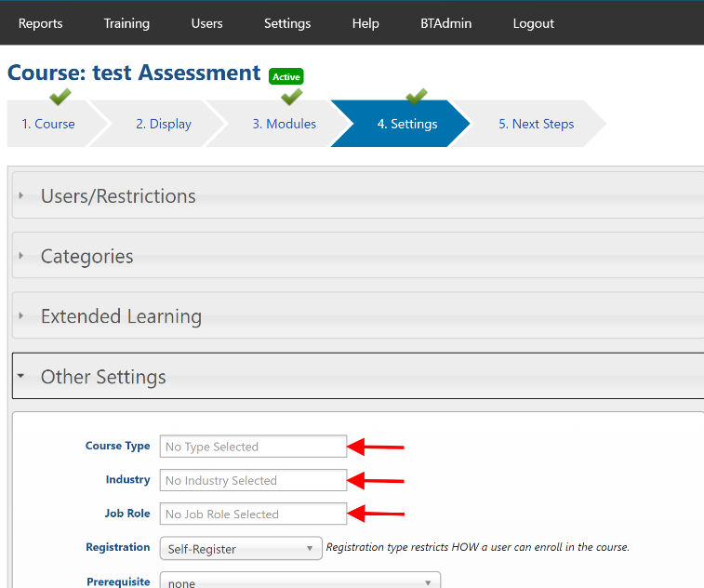The image size is (704, 588).
Task: Click the Industry label
Action: tap(128, 479)
